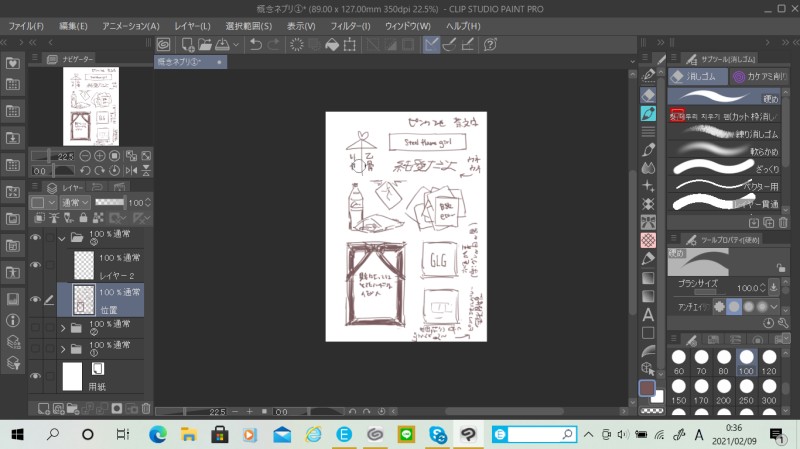Image resolution: width=800 pixels, height=449 pixels.
Task: Hide the 位置 layer
Action: click(x=35, y=300)
